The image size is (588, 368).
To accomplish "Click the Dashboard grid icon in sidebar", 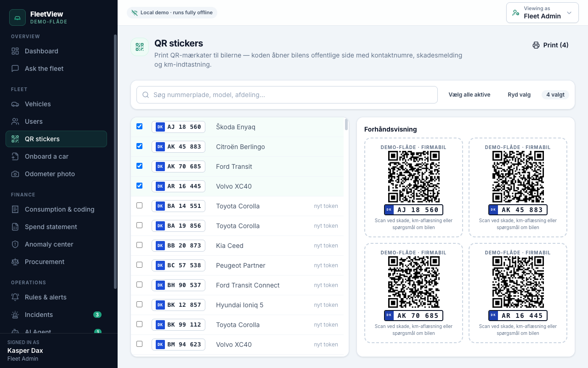I will [15, 51].
